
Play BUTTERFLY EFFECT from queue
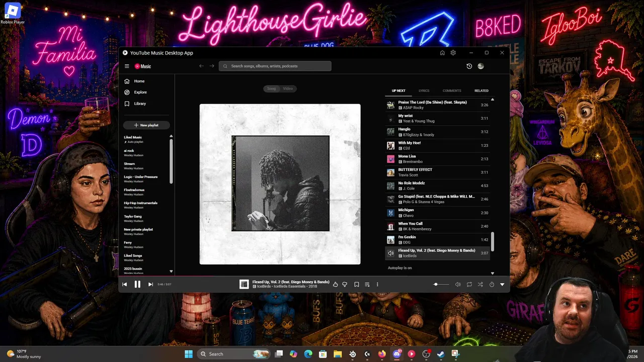[x=437, y=172]
